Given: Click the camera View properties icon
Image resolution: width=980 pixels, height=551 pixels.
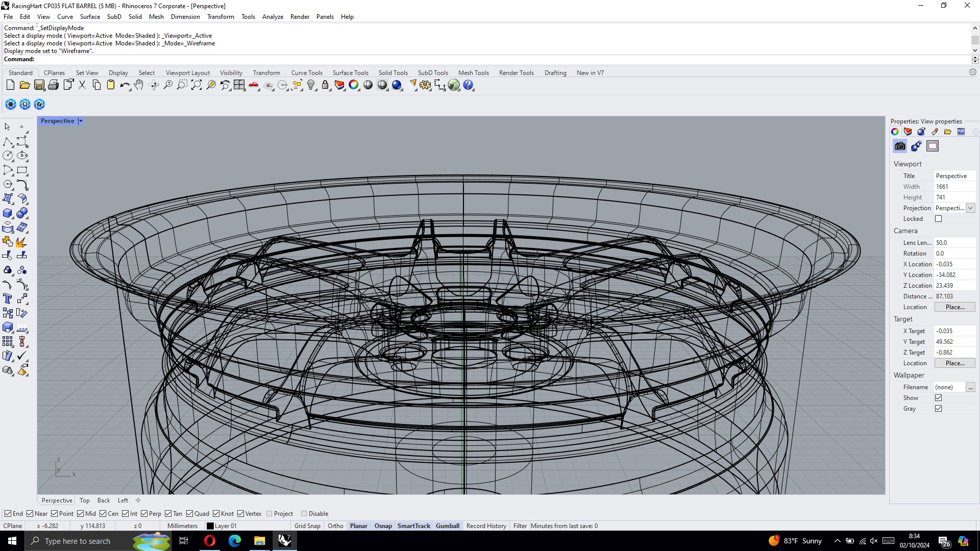Looking at the screenshot, I should [900, 146].
